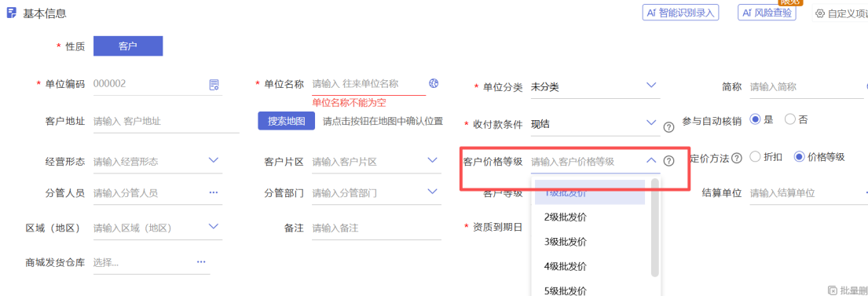This screenshot has width=868, height=296.
Task: Click the 批量删 button
Action: click(x=848, y=290)
